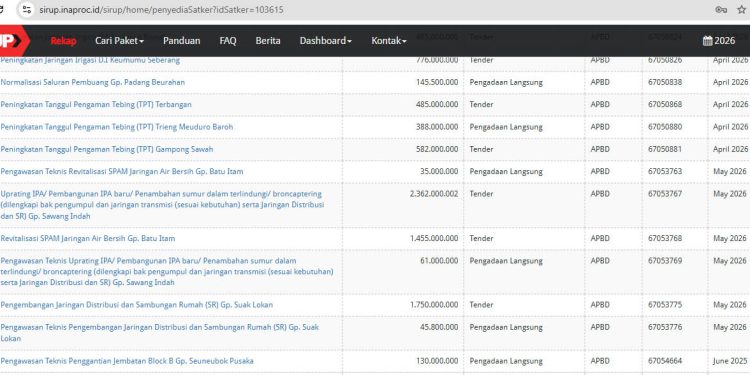
Task: Select the amount 1.750.000.000
Action: (x=434, y=305)
